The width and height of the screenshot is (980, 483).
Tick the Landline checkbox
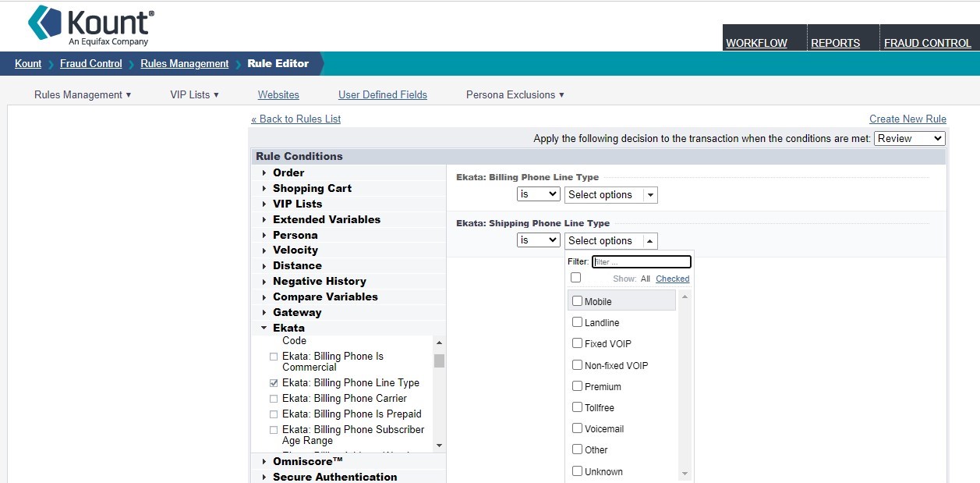pyautogui.click(x=578, y=322)
